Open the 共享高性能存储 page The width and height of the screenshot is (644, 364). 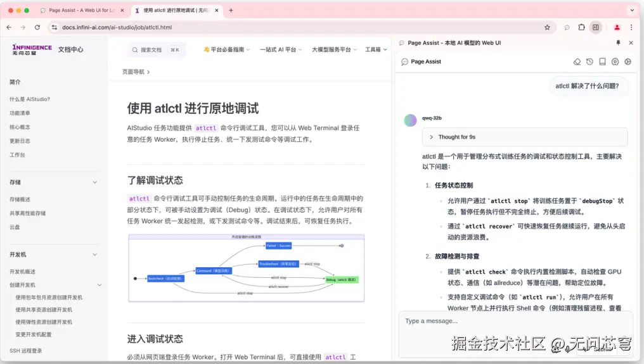pos(27,213)
